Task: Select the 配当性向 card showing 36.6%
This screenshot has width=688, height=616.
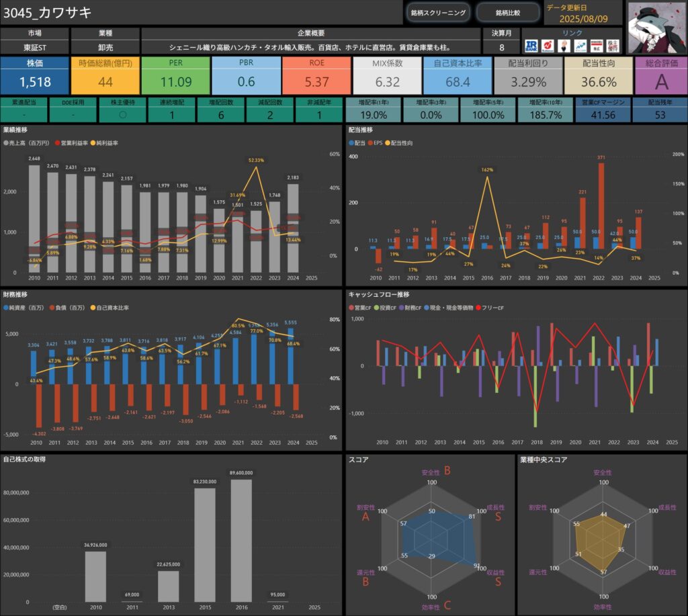Action: pyautogui.click(x=599, y=75)
